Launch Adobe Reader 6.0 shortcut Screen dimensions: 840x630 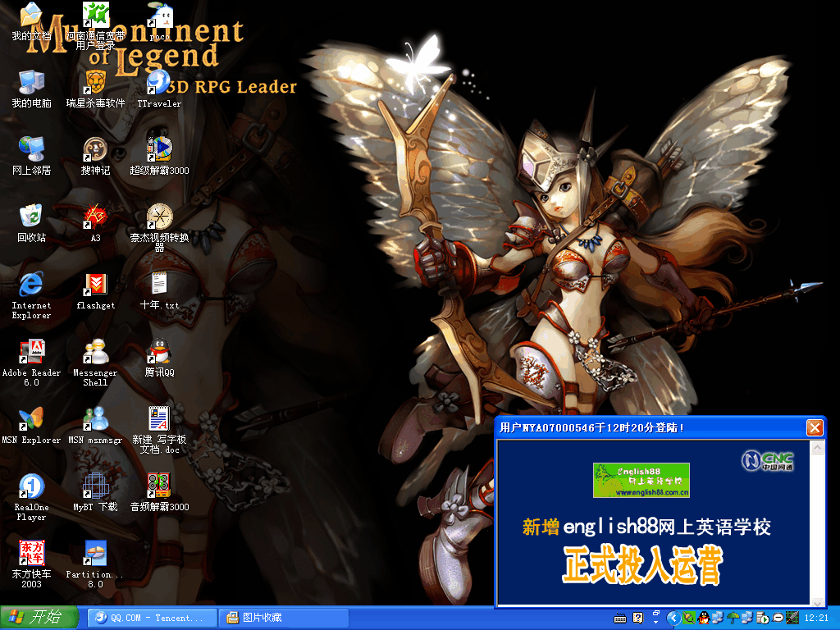[31, 363]
